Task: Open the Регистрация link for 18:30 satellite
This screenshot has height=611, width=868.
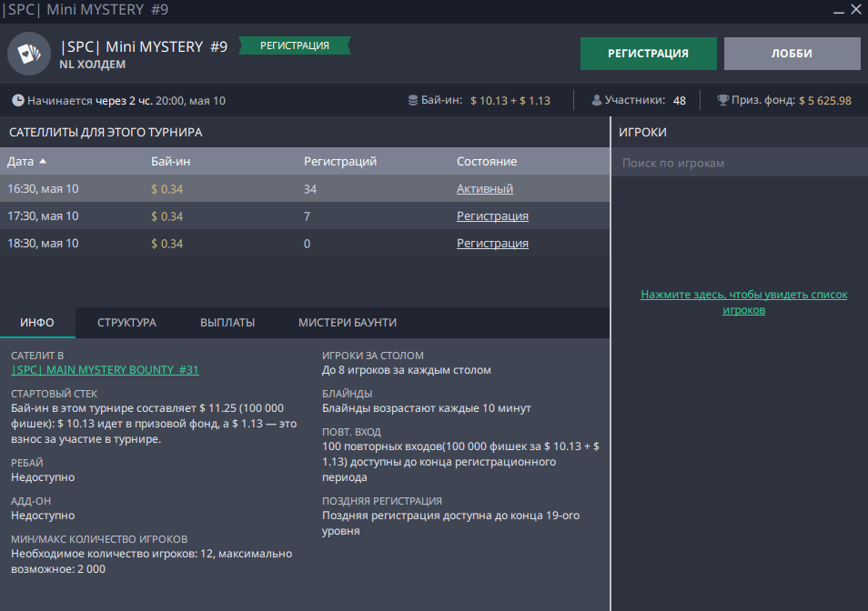Action: click(x=492, y=244)
